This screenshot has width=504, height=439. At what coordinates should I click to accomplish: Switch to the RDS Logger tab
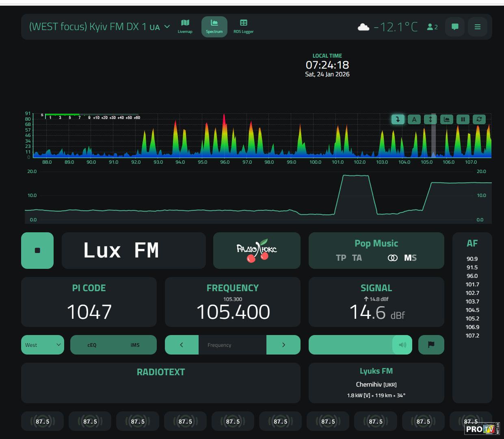point(243,26)
